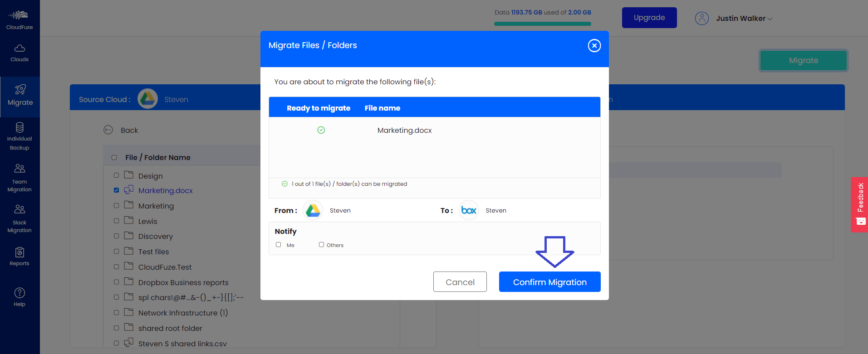
Task: Click the Back arrow icon
Action: coord(108,130)
